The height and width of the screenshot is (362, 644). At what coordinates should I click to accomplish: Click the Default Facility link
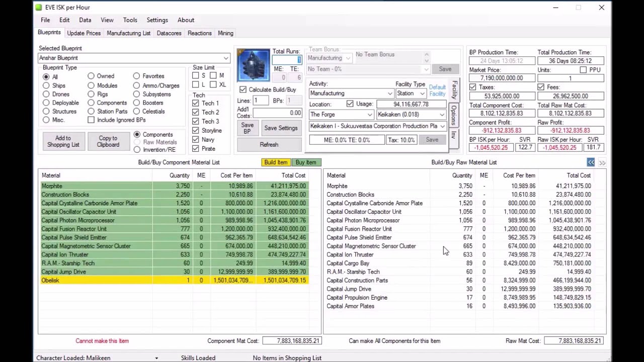[x=437, y=90]
